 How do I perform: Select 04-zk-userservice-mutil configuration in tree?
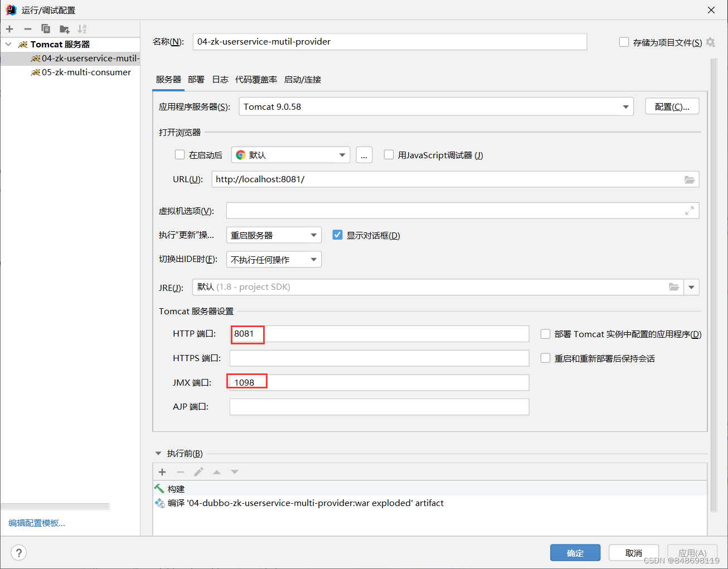[x=70, y=59]
